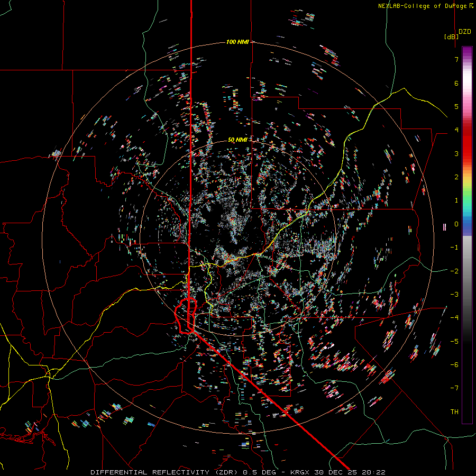The height and width of the screenshot is (476, 476).
Task: Click the -3 dB value on the legend
Action: pos(454,295)
